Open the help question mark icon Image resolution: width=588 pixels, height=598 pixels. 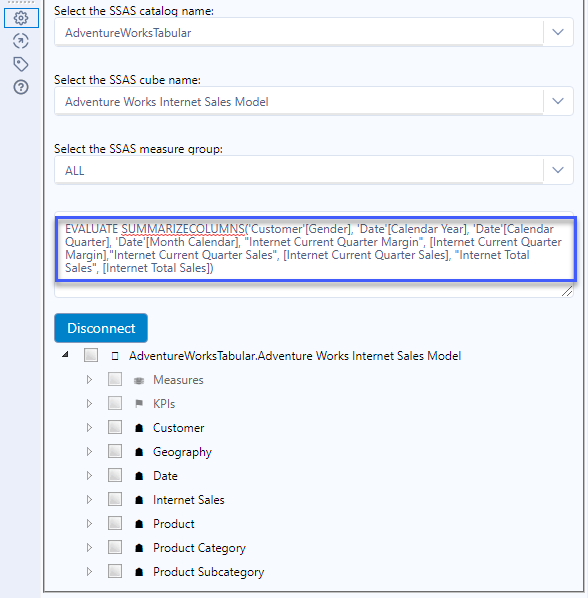(x=21, y=87)
